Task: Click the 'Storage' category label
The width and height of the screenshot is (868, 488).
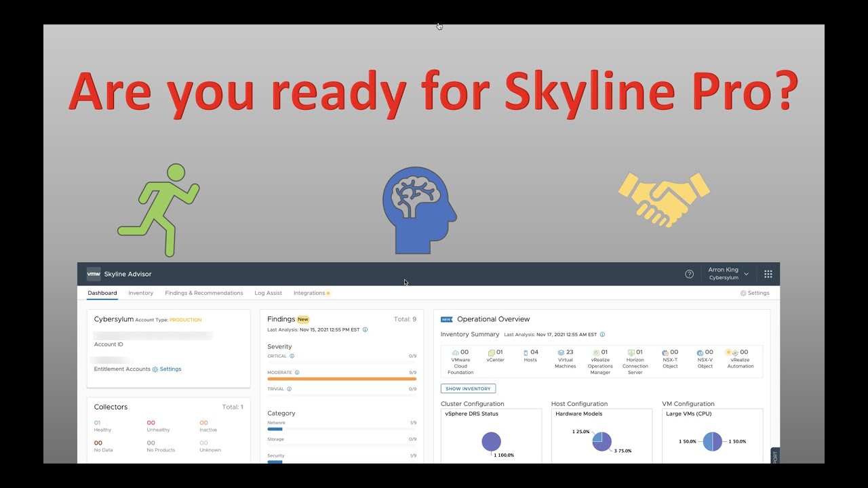Action: pos(276,439)
